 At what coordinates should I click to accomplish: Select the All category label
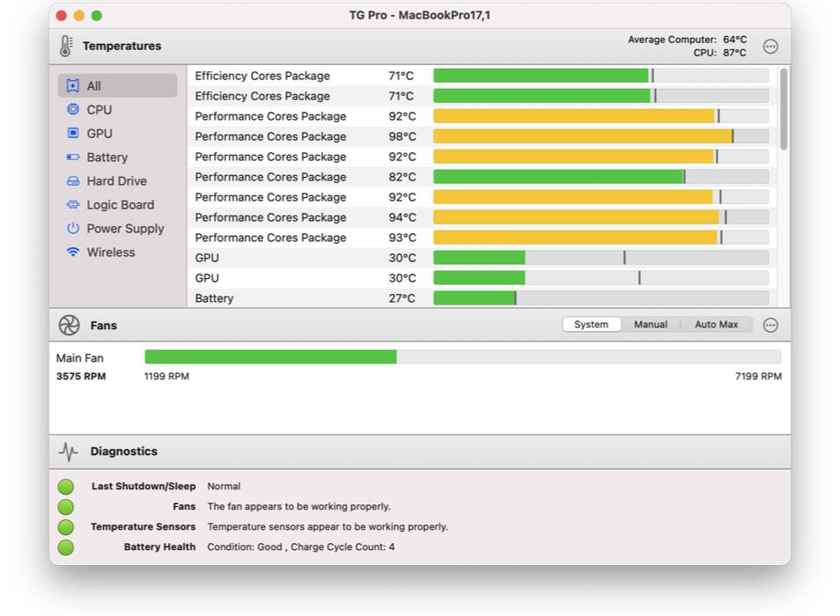pyautogui.click(x=93, y=86)
